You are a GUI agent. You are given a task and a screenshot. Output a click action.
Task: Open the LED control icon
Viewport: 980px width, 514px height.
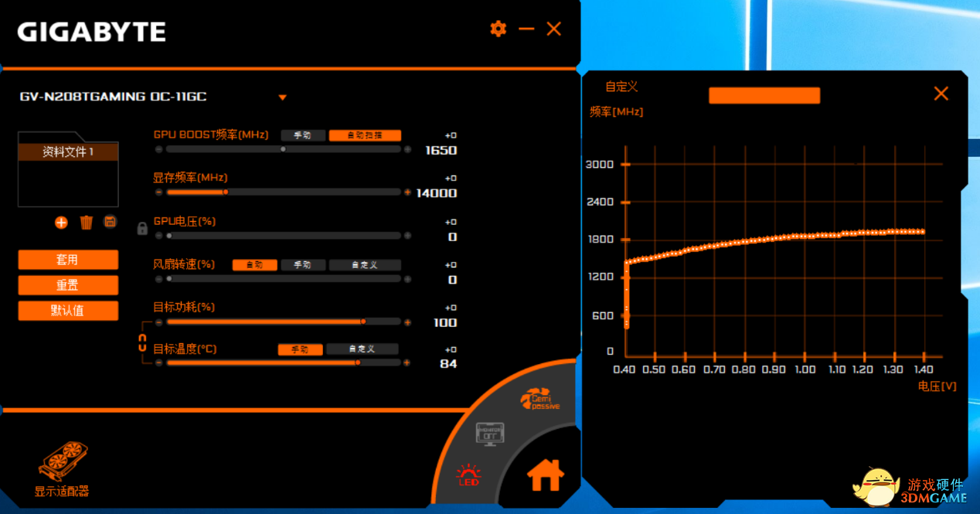click(x=468, y=475)
